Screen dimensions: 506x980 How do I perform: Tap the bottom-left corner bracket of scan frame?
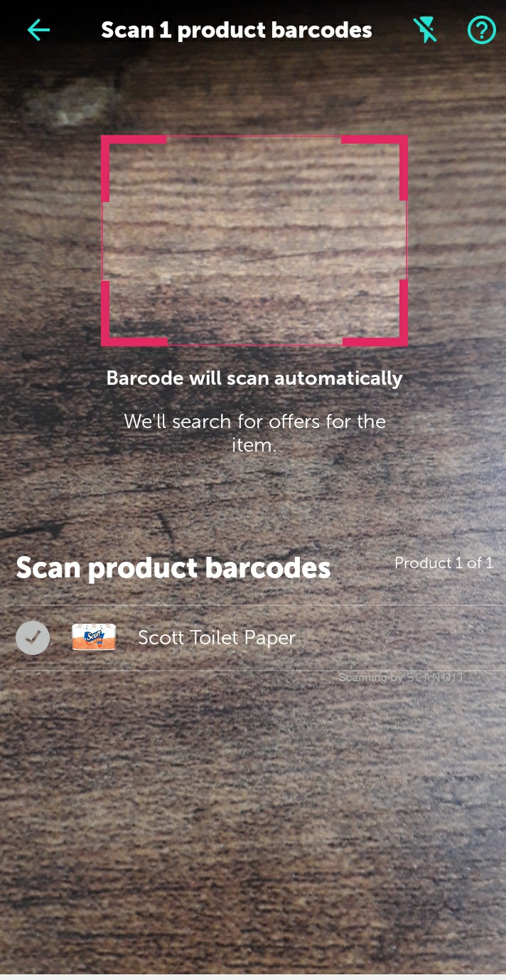click(134, 314)
